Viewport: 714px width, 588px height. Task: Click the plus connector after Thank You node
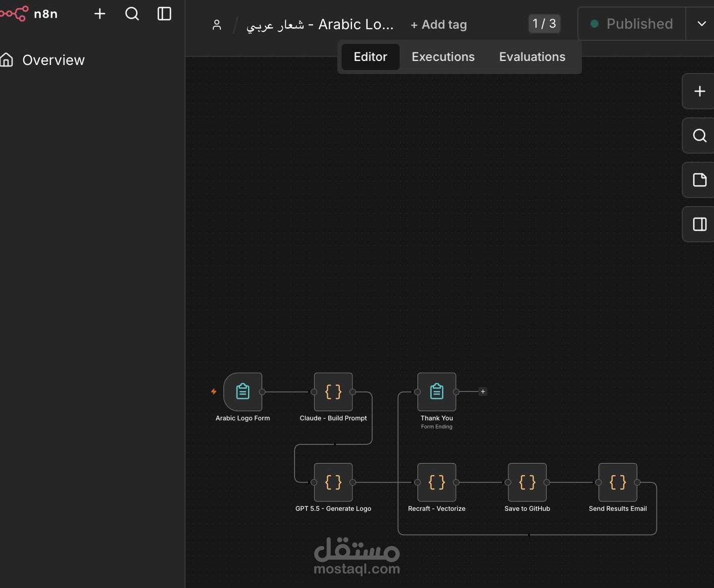(483, 391)
